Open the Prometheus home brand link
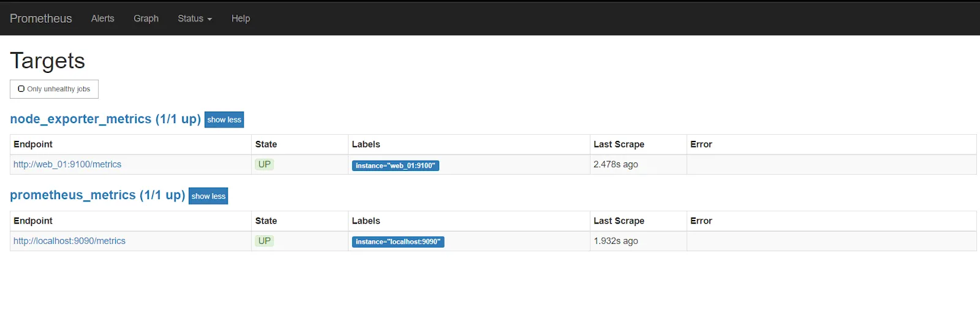 (x=41, y=18)
